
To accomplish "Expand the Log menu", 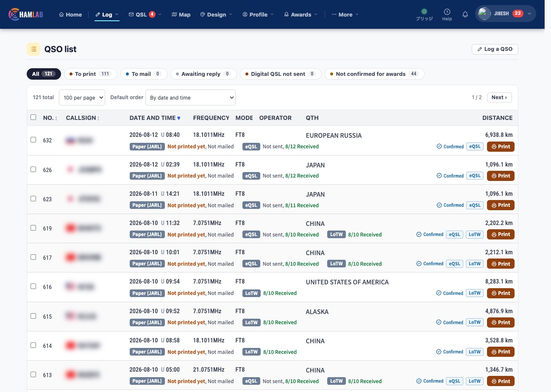I will pos(107,14).
